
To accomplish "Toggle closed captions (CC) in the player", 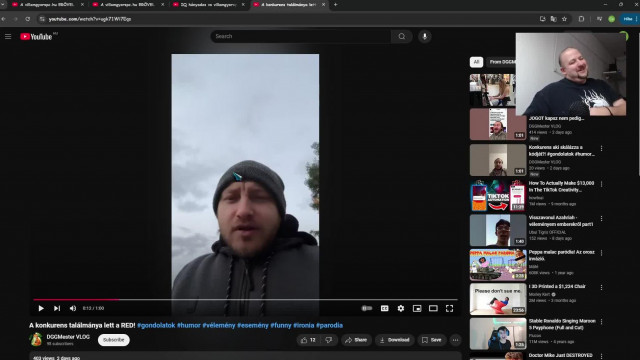I will tap(384, 308).
